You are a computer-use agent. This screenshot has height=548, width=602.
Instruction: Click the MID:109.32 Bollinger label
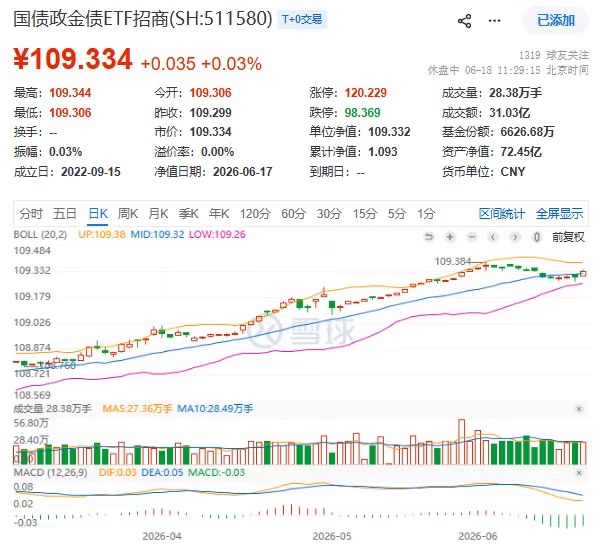coord(157,235)
